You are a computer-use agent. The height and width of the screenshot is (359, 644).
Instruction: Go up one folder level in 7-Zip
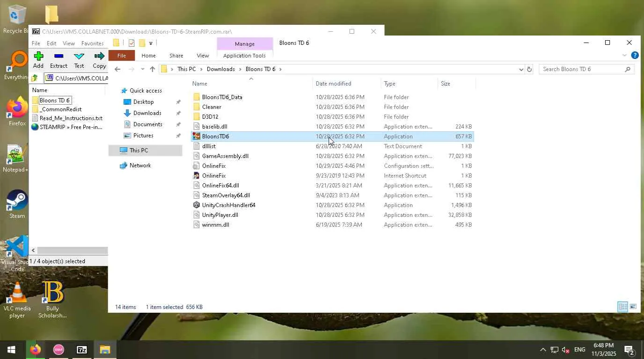click(35, 78)
